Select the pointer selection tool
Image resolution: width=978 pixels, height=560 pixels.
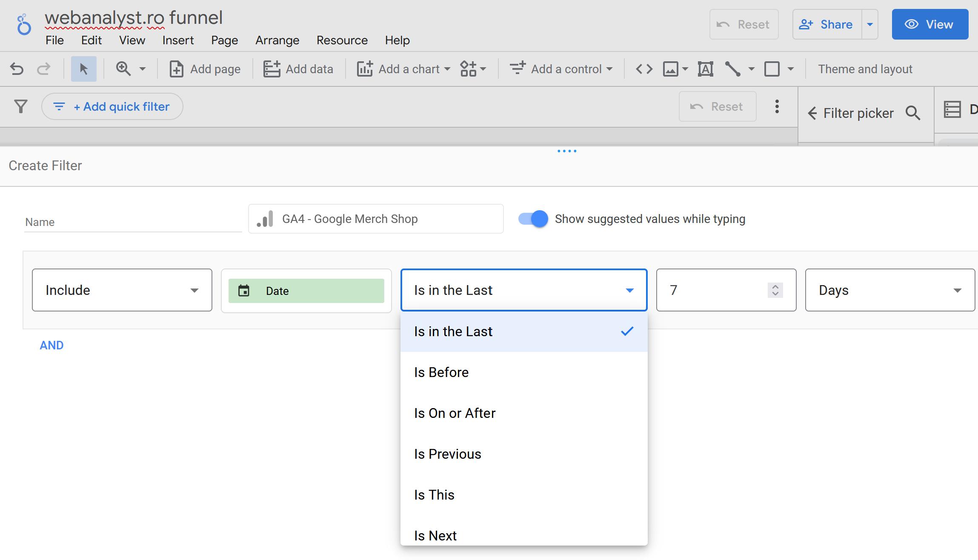pos(83,69)
